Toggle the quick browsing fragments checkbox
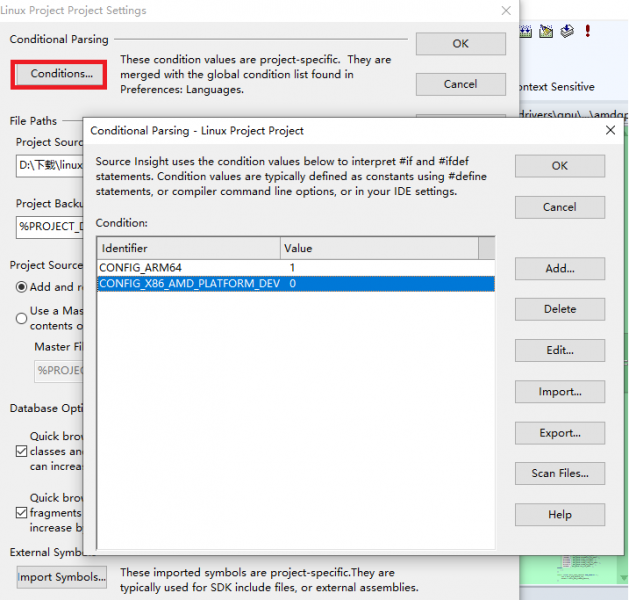The image size is (629, 600). (x=22, y=512)
